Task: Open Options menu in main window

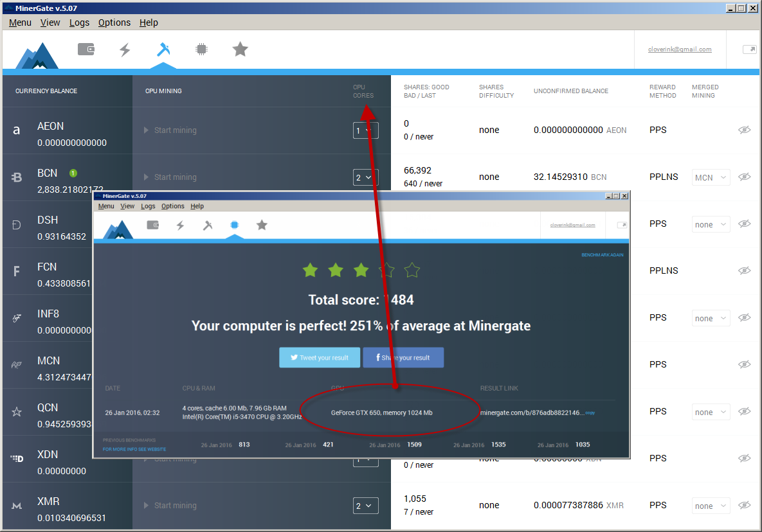Action: [114, 23]
